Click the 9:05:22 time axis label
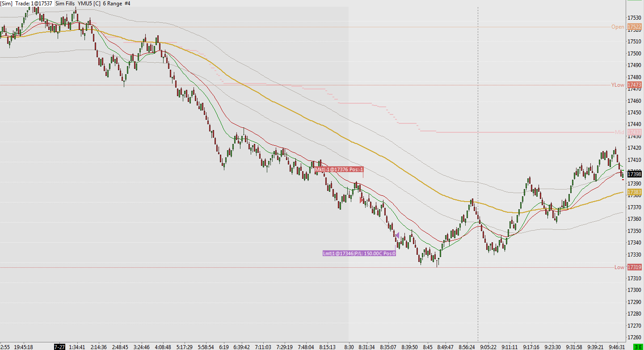This screenshot has width=644, height=350. (488, 347)
